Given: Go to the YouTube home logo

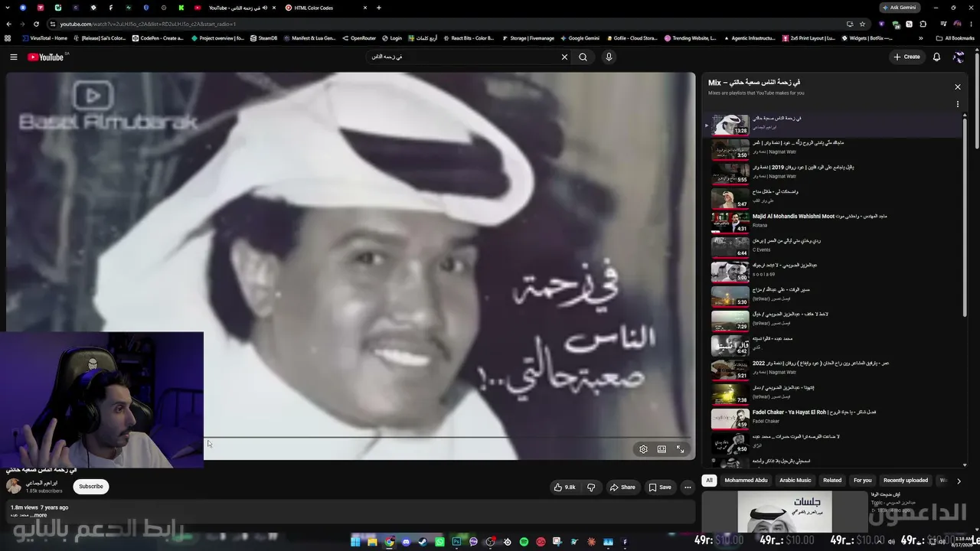Looking at the screenshot, I should coord(46,57).
